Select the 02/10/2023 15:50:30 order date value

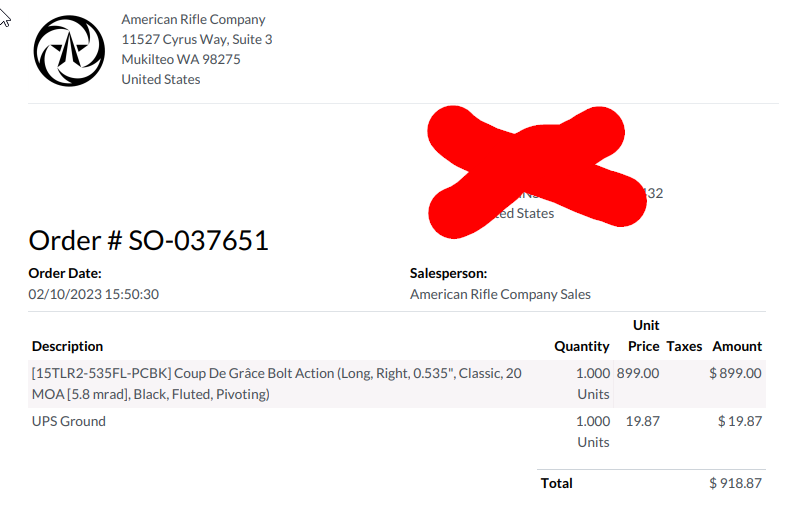point(93,294)
